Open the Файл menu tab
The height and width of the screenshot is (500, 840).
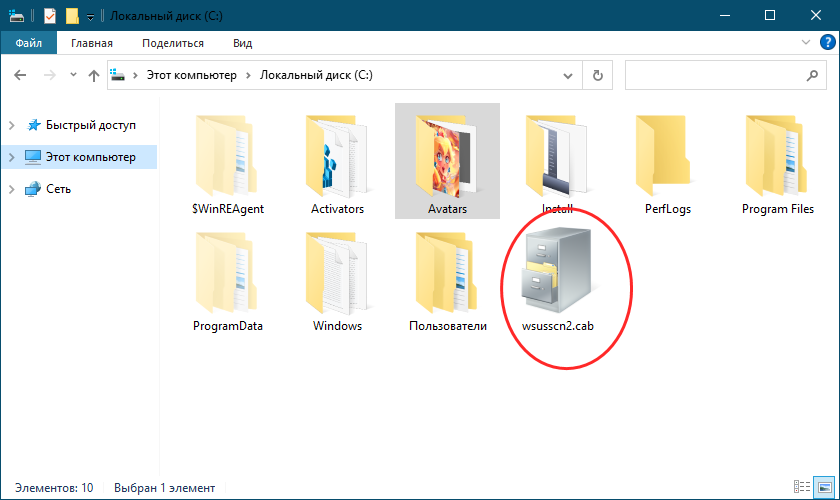pyautogui.click(x=28, y=43)
